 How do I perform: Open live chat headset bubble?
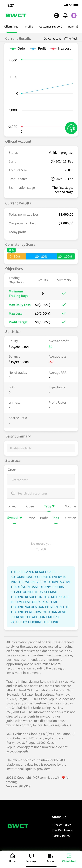(71, 128)
